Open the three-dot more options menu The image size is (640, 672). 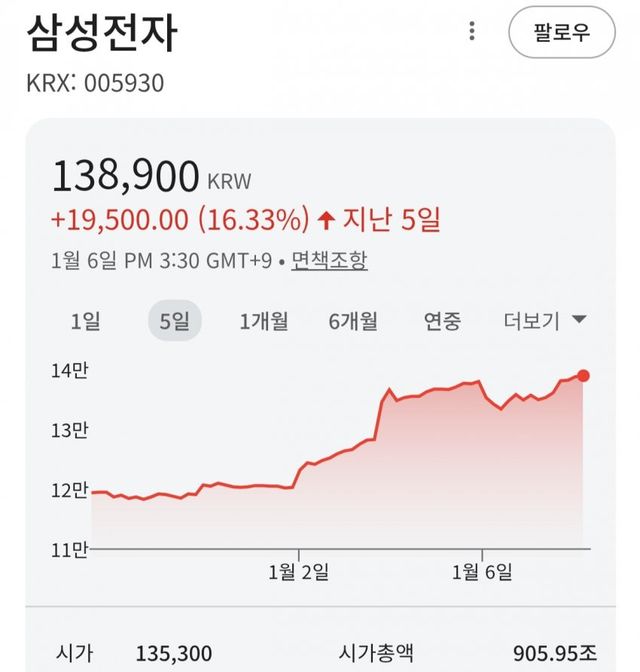(472, 32)
